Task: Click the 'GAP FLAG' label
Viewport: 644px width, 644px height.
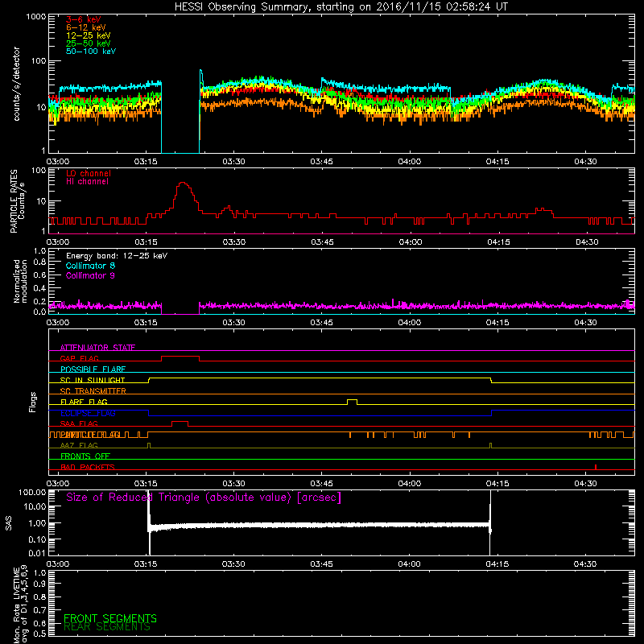Action: tap(79, 358)
